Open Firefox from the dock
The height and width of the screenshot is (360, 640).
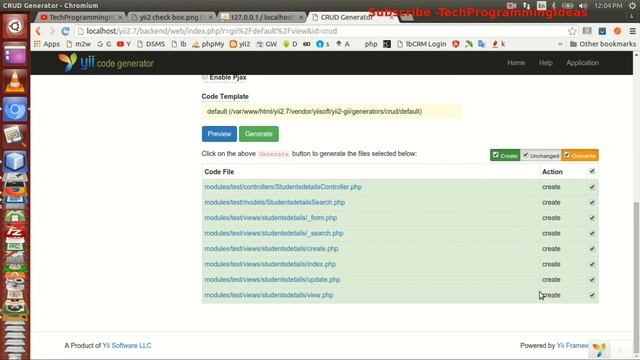point(15,190)
